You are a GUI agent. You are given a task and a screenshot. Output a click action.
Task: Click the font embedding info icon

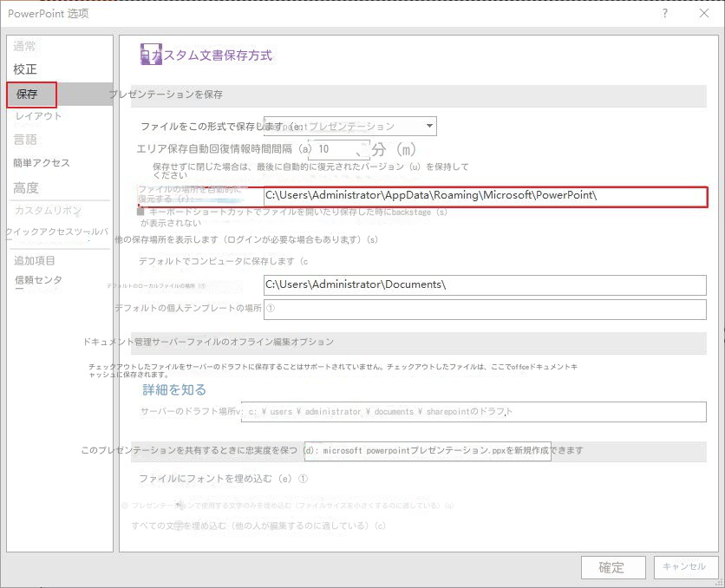pos(303,479)
